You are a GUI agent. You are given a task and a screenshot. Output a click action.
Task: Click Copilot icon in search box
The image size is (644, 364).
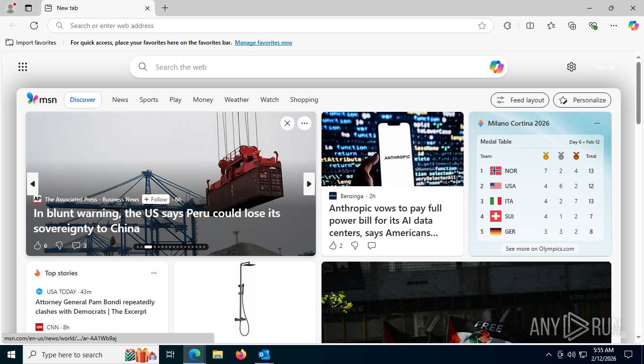tap(496, 67)
